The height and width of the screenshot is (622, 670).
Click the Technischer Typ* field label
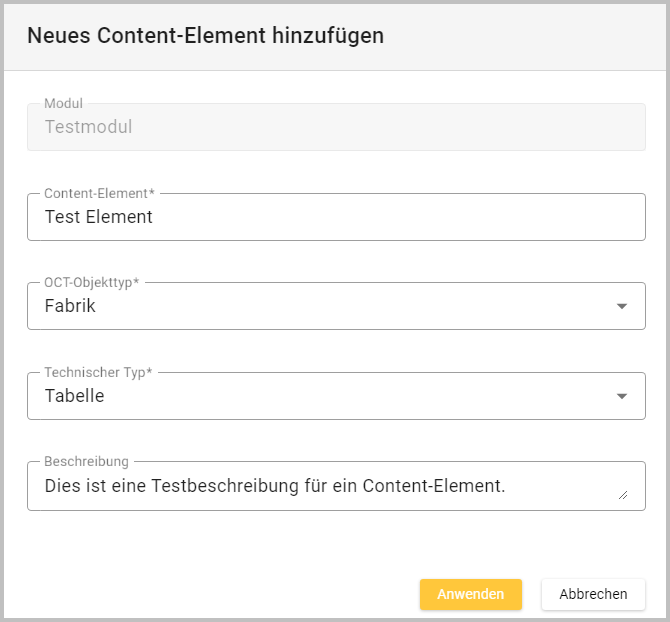pyautogui.click(x=98, y=372)
